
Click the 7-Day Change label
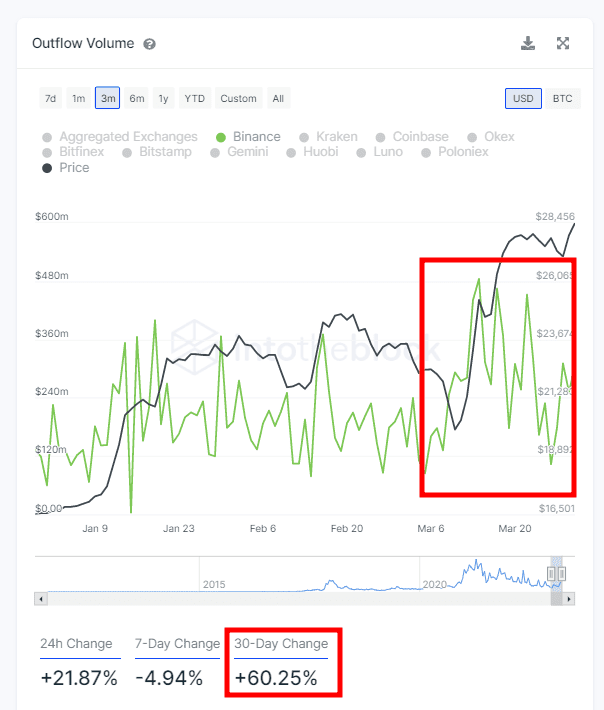pyautogui.click(x=177, y=643)
